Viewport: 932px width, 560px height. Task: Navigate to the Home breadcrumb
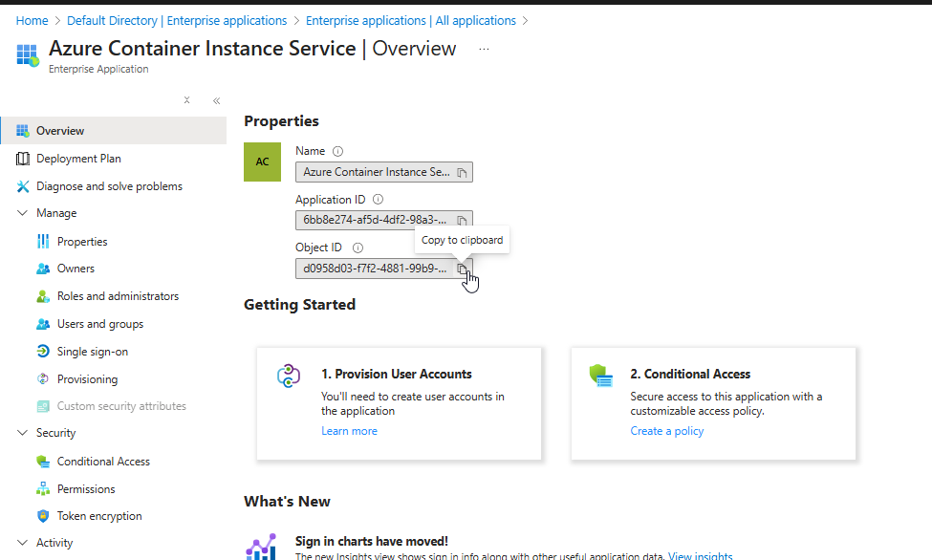tap(33, 21)
